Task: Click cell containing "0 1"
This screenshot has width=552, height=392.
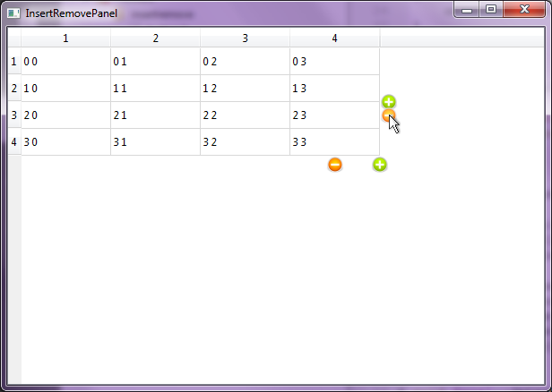Action: tap(156, 61)
